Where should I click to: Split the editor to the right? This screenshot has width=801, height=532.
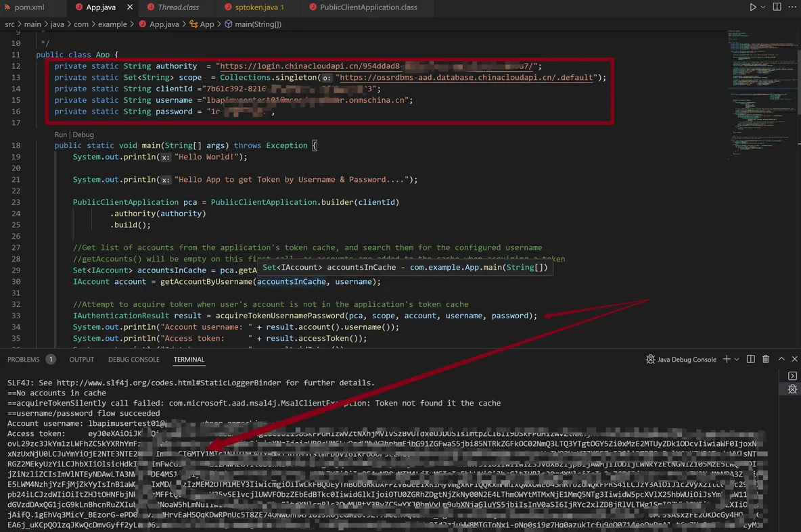(x=777, y=7)
